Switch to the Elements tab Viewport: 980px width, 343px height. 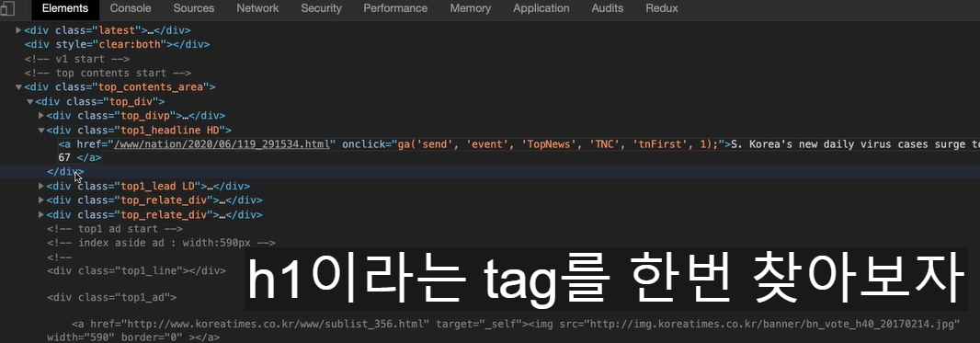(x=65, y=9)
